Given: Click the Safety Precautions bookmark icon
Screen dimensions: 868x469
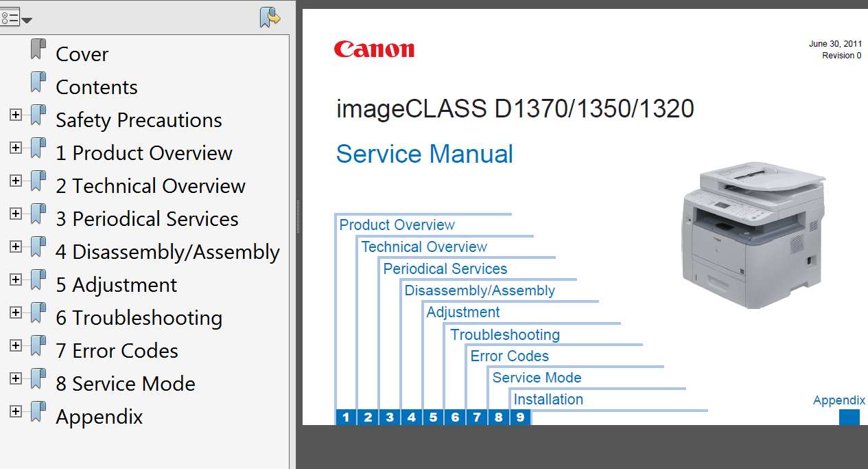Looking at the screenshot, I should (x=38, y=116).
